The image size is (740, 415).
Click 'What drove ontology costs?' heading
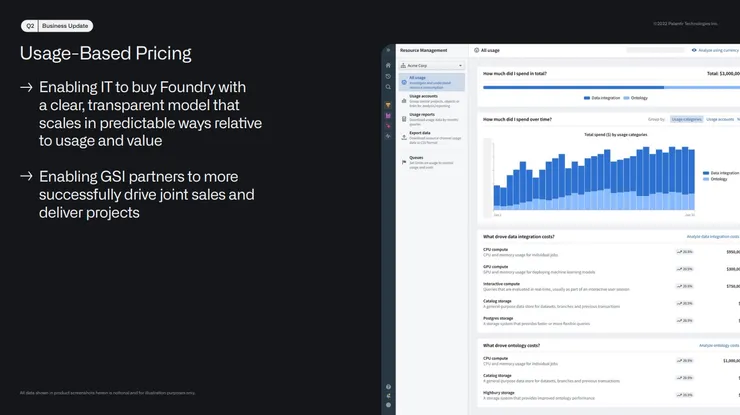tap(511, 346)
